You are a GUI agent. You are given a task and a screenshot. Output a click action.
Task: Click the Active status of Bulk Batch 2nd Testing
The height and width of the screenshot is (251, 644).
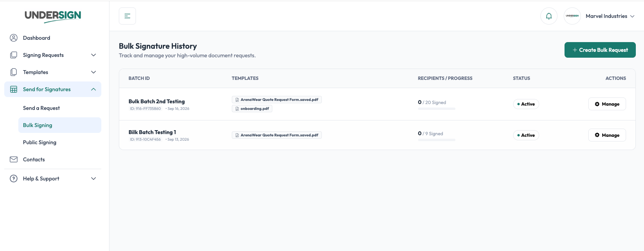pos(526,104)
